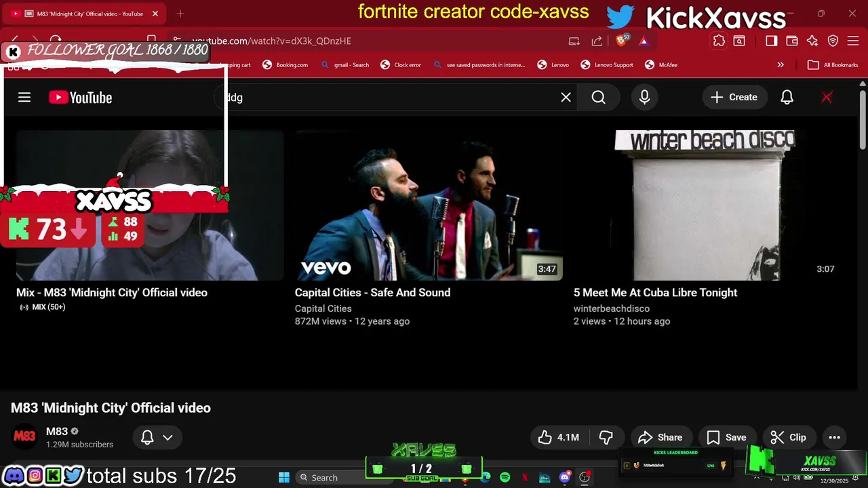This screenshot has height=488, width=868.
Task: Open the search tabs toolbar icon
Action: pyautogui.click(x=739, y=41)
